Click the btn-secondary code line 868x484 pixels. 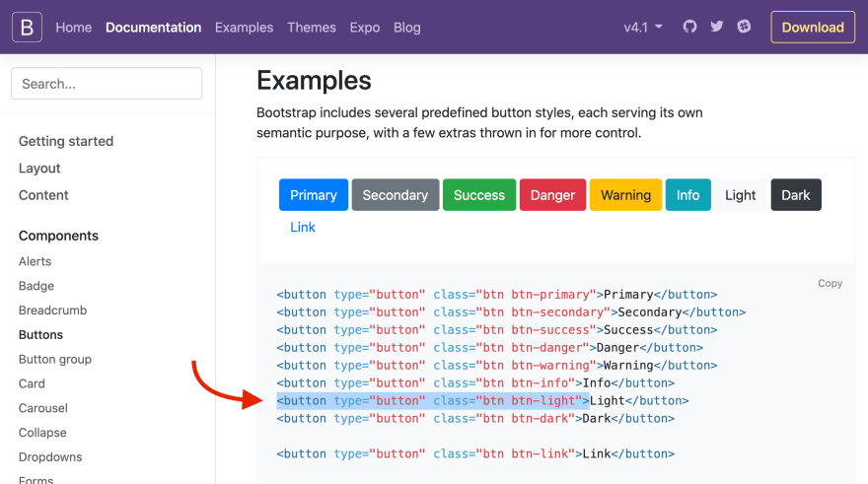511,311
